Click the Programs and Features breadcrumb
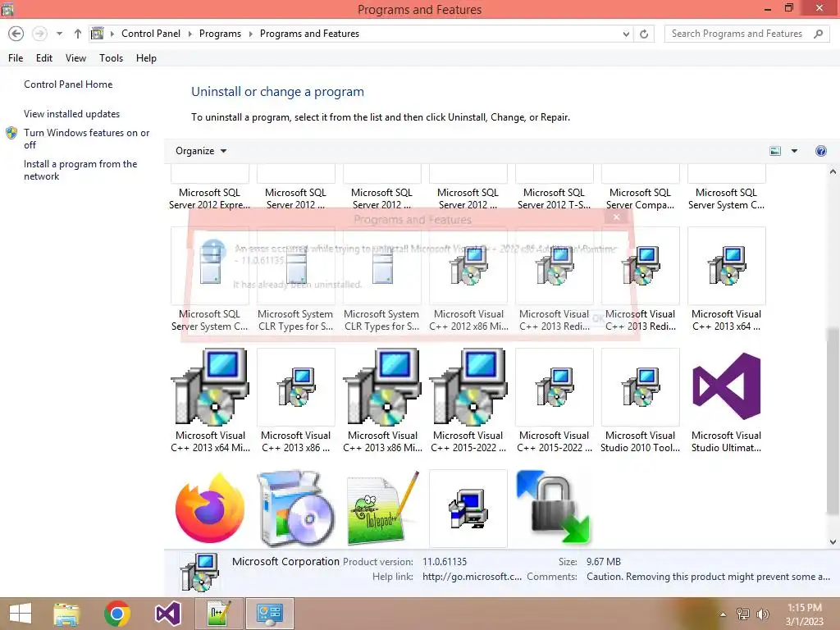840x630 pixels. coord(309,34)
